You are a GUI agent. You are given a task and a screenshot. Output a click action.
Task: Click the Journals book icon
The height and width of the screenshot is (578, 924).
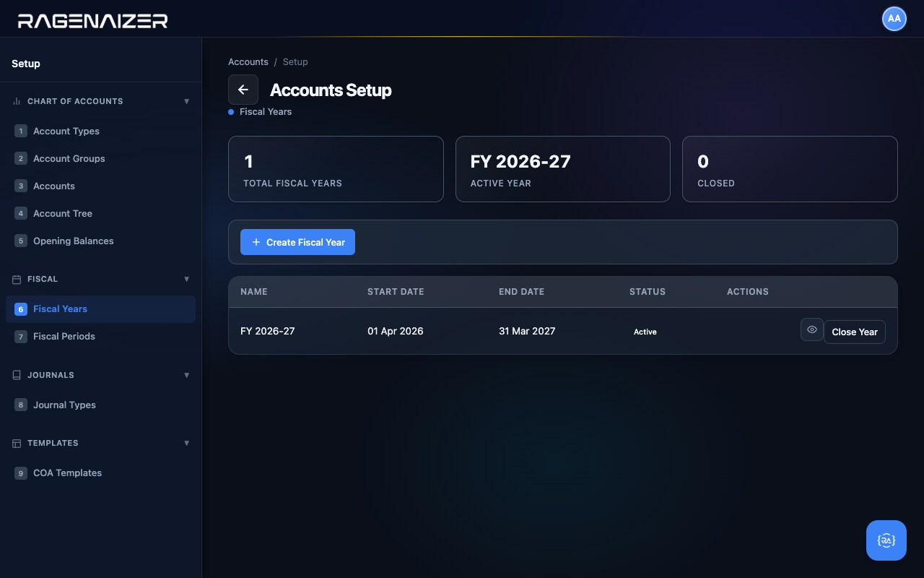17,375
